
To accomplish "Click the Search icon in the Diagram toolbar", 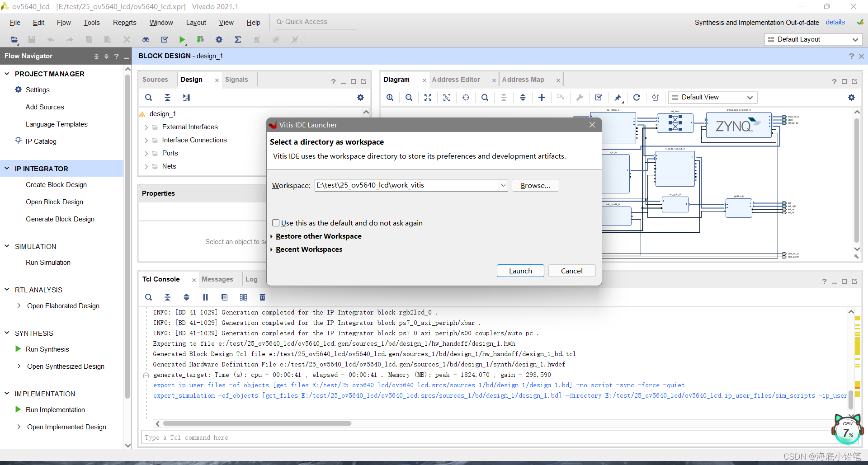I will (x=485, y=97).
